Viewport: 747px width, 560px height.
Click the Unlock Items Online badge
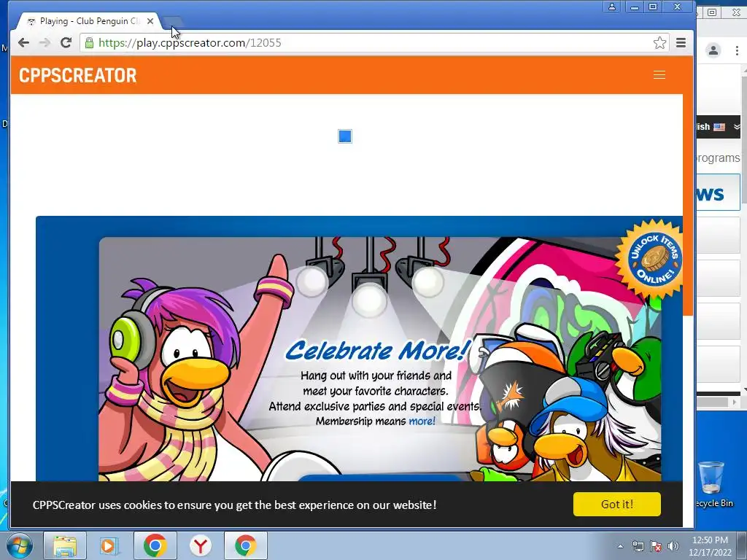point(651,260)
